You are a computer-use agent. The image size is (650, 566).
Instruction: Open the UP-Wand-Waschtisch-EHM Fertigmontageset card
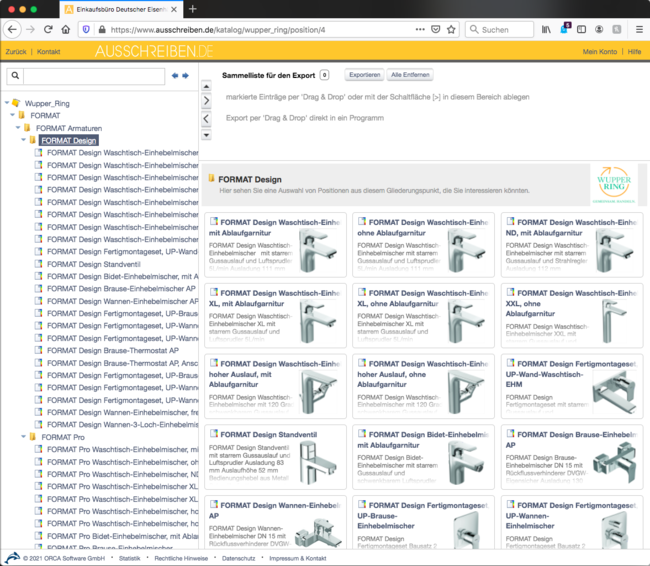[x=572, y=386]
